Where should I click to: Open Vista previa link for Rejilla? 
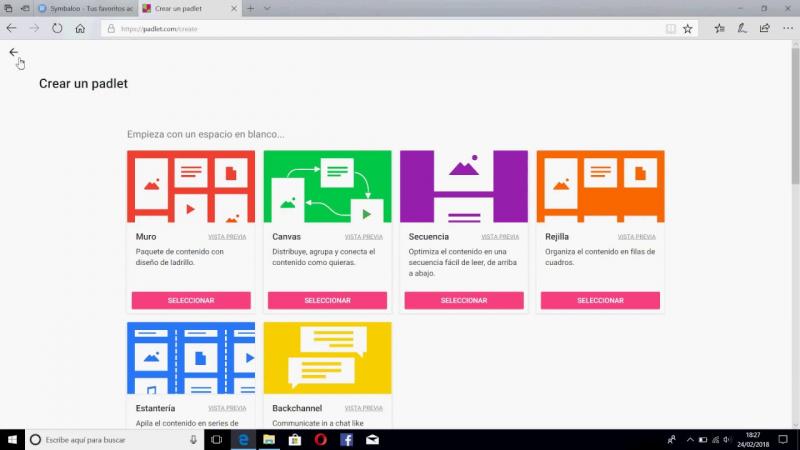coord(637,237)
